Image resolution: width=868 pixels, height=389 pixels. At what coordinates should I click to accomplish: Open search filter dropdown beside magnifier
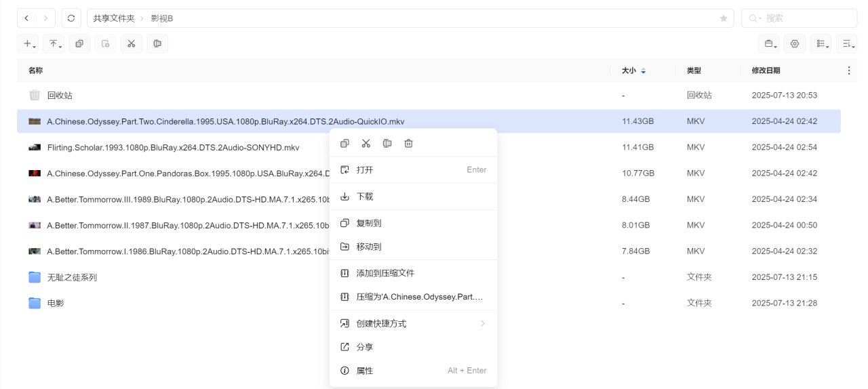click(x=755, y=18)
